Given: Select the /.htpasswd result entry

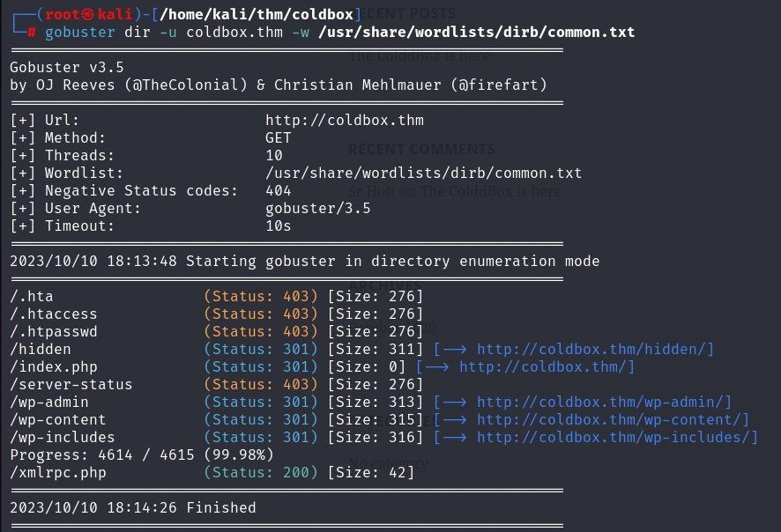Looking at the screenshot, I should pos(54,332).
